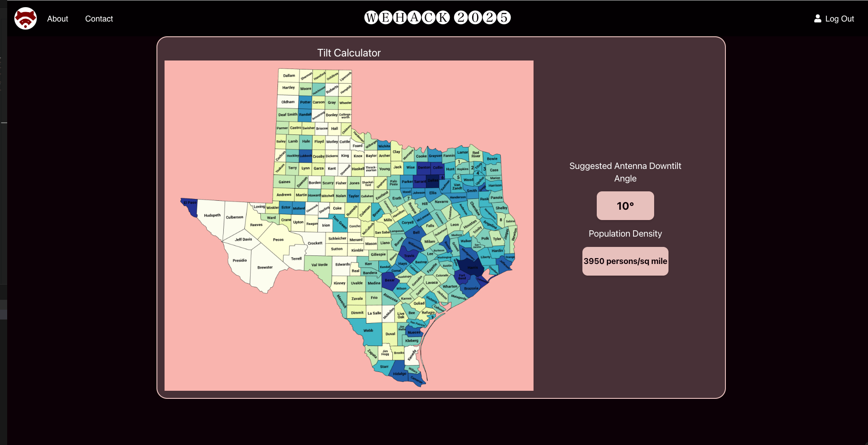The image size is (868, 445).
Task: Select Zavala county on the map
Action: (357, 298)
